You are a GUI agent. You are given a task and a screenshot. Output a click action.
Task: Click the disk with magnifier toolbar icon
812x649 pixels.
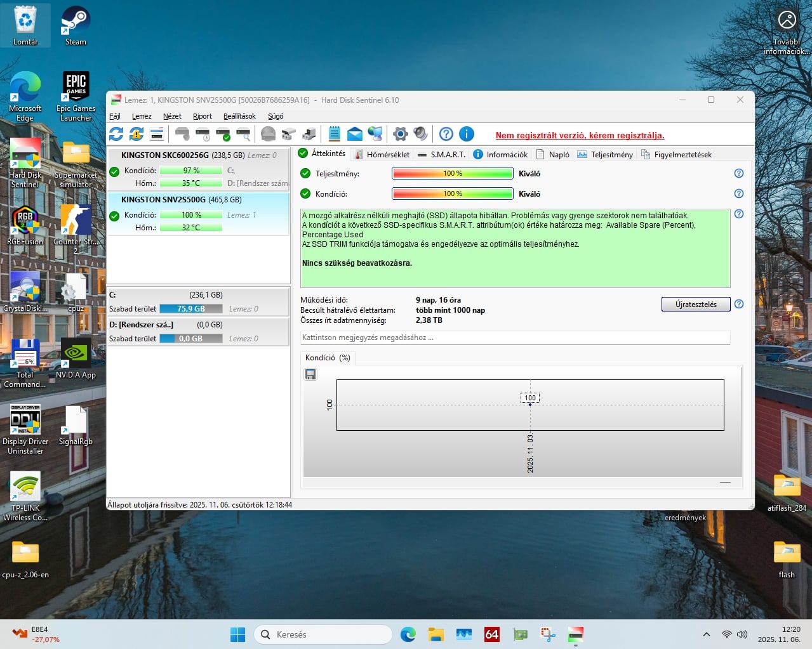point(243,134)
